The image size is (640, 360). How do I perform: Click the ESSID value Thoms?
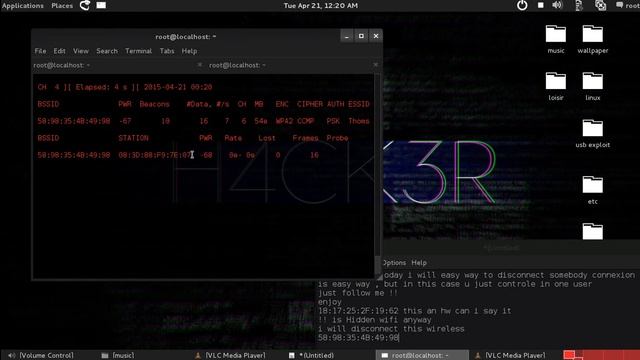click(359, 121)
